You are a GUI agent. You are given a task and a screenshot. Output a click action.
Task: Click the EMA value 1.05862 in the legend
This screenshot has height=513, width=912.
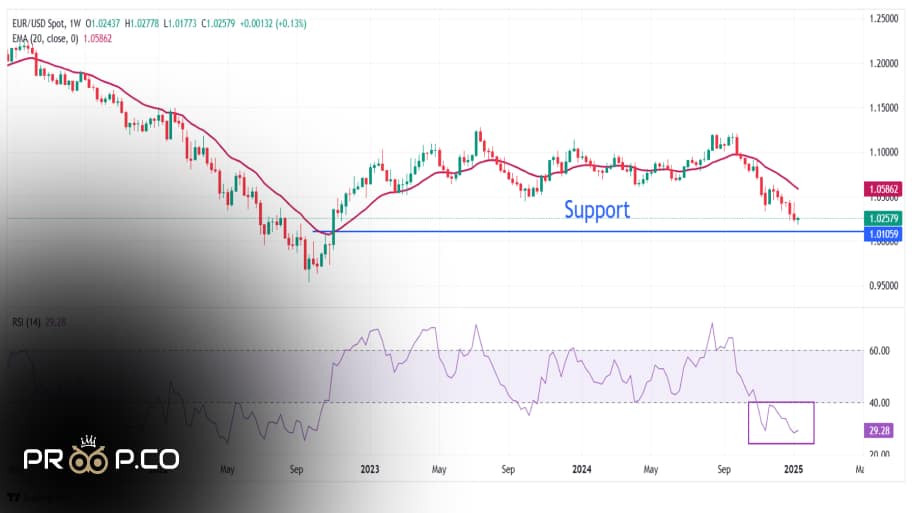98,38
